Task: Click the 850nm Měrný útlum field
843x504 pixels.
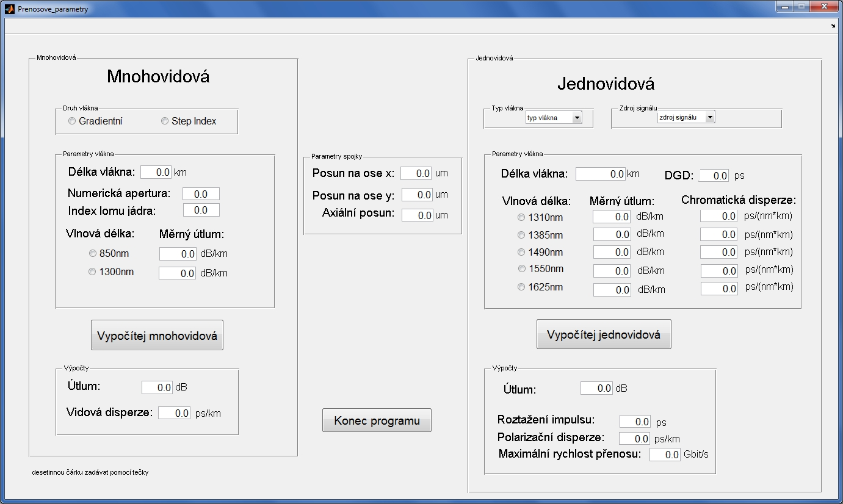Action: coord(178,254)
